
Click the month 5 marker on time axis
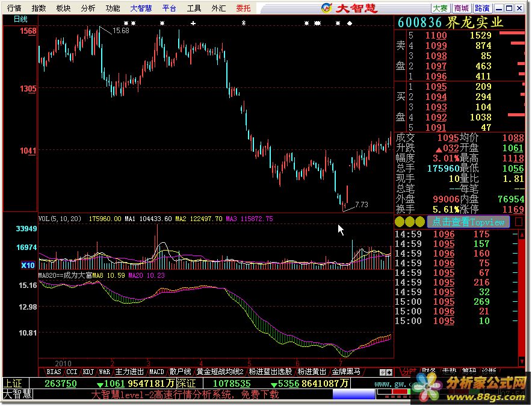point(249,363)
